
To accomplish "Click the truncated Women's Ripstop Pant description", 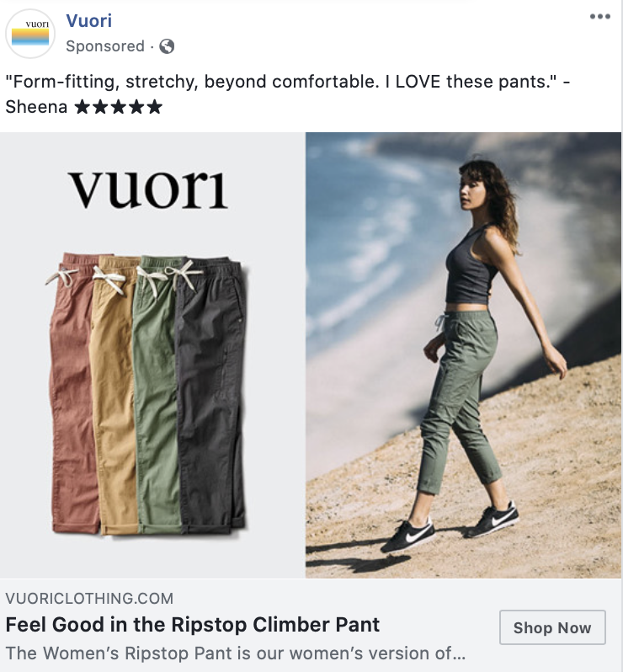I will 235,653.
